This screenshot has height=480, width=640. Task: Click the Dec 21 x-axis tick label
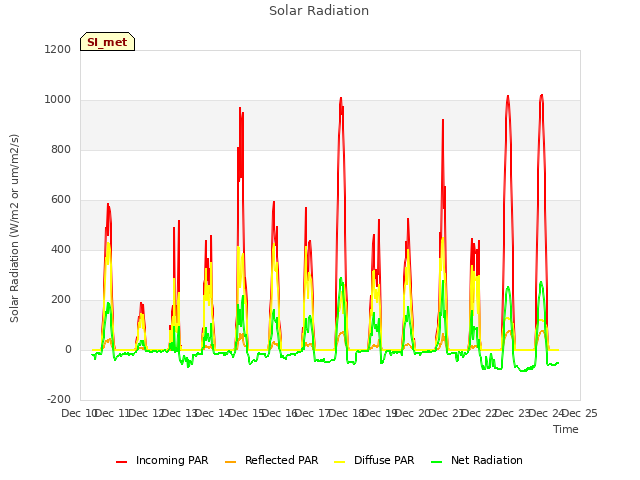pyautogui.click(x=447, y=413)
